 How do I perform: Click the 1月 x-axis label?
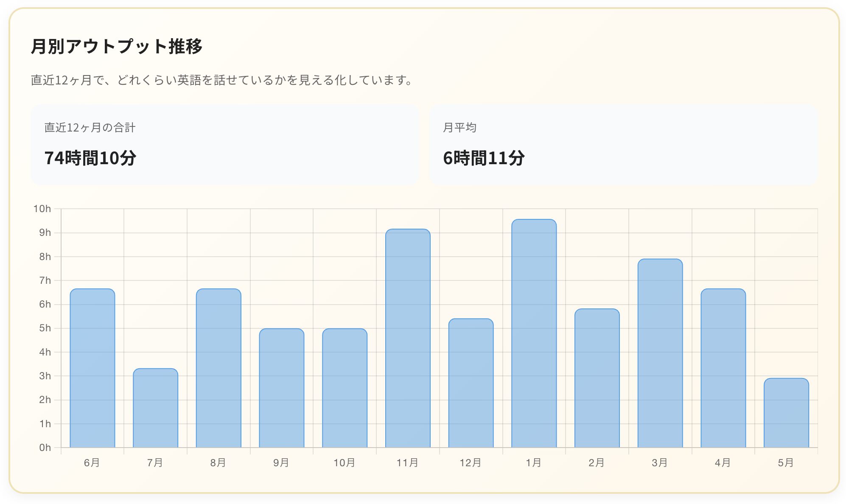[x=534, y=463]
